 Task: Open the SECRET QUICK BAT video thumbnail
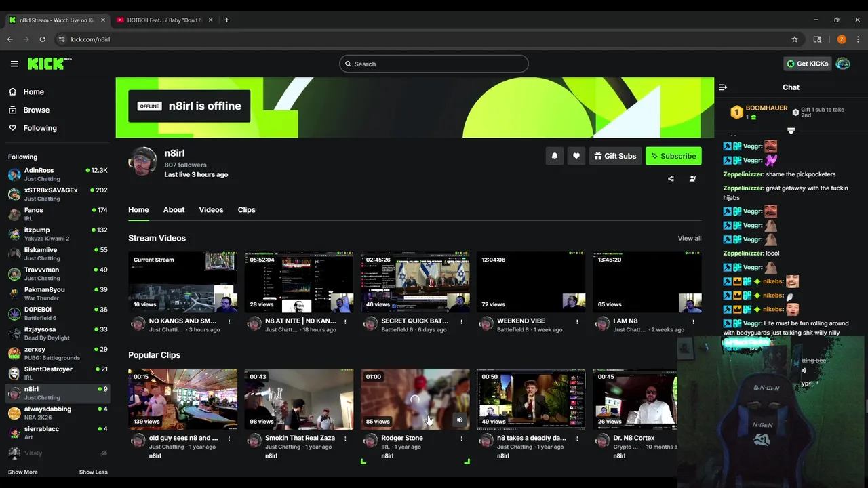pyautogui.click(x=415, y=282)
